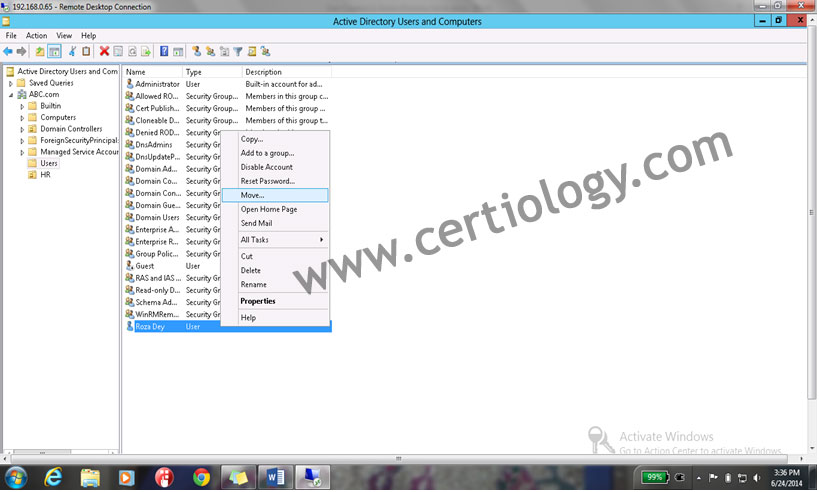Sort by the Type column header

pyautogui.click(x=212, y=72)
